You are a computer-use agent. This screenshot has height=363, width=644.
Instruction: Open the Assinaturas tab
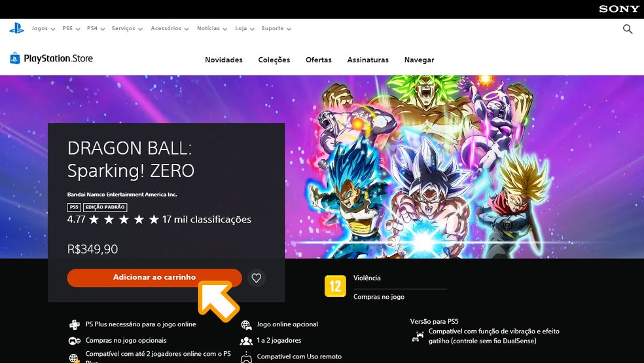click(368, 60)
